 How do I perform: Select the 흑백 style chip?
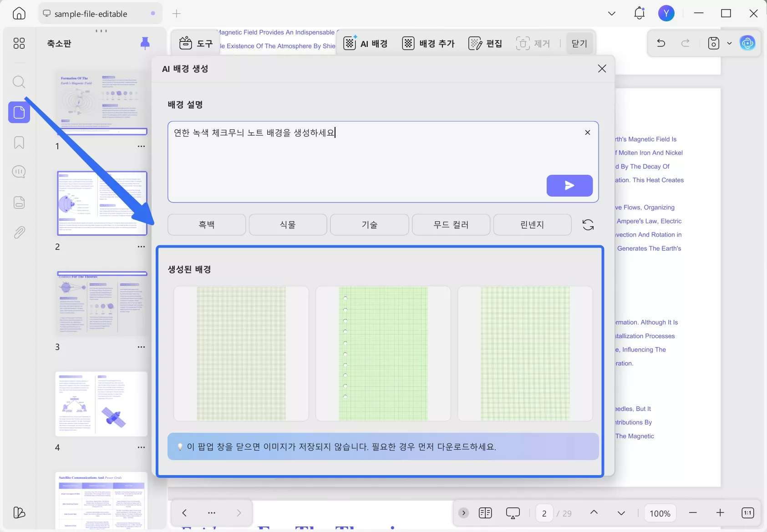pos(207,224)
